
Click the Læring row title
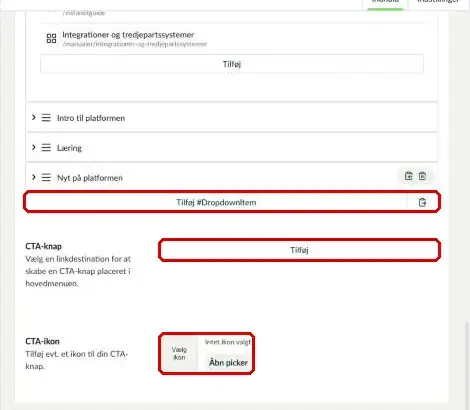[69, 148]
